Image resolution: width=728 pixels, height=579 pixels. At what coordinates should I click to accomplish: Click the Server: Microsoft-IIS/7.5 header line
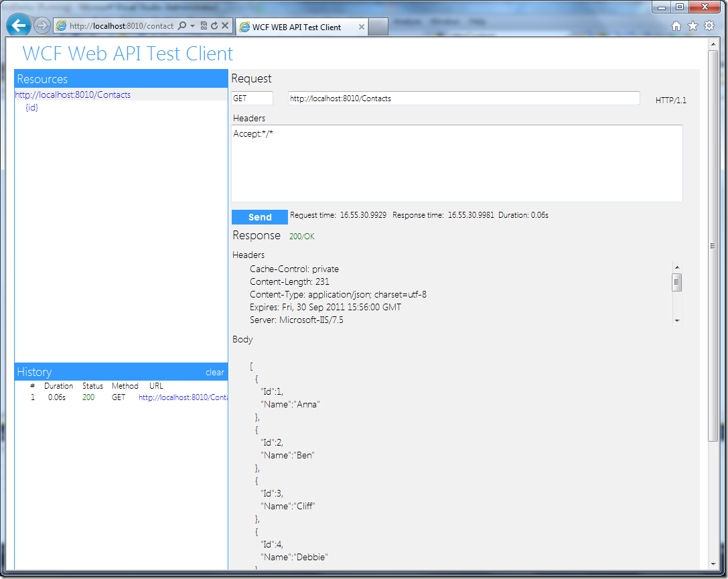pos(296,320)
